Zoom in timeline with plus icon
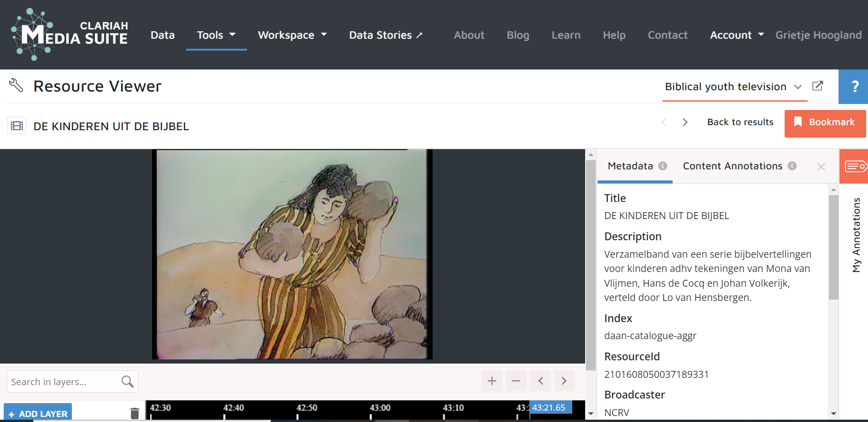Image resolution: width=868 pixels, height=422 pixels. [x=492, y=381]
